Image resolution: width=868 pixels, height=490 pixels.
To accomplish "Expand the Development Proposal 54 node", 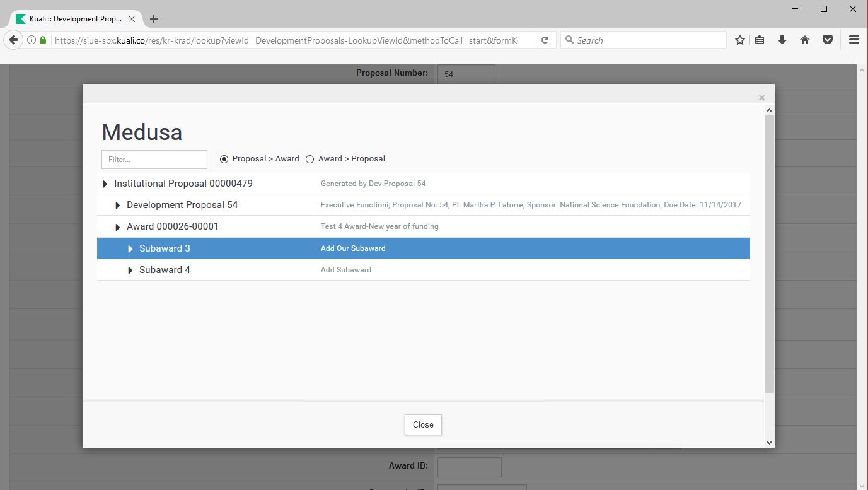I will pos(118,206).
